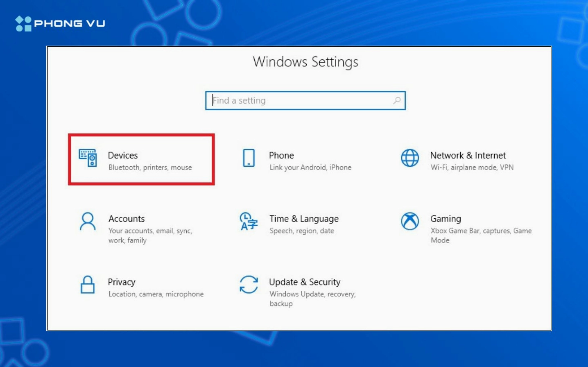588x367 pixels.
Task: Click the Phone icon
Action: [249, 159]
